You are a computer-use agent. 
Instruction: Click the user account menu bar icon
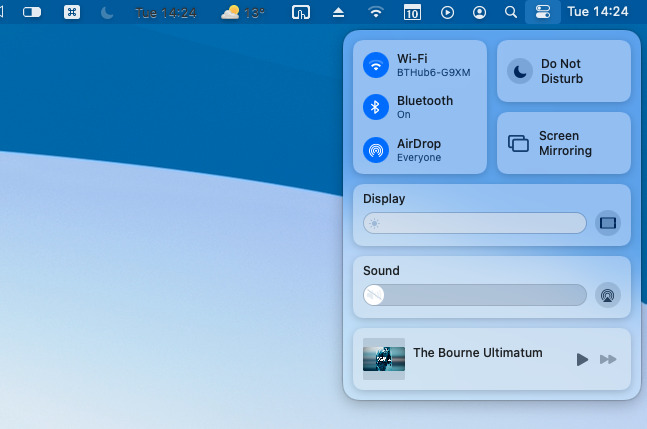tap(480, 13)
